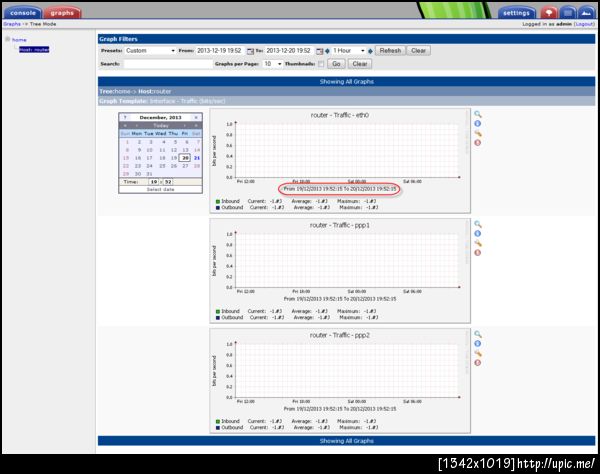
Task: Open calendar picker for From date
Action: (250, 51)
